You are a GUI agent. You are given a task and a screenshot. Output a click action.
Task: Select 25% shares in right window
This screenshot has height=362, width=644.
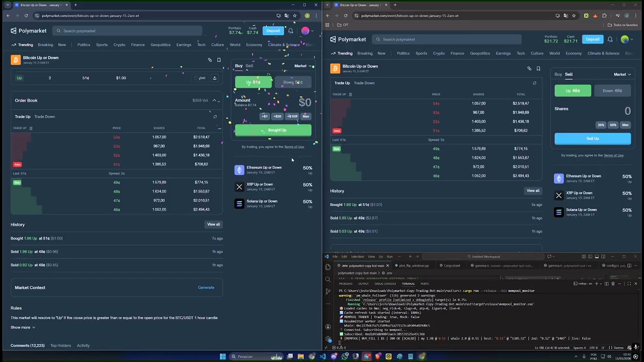coord(601,125)
